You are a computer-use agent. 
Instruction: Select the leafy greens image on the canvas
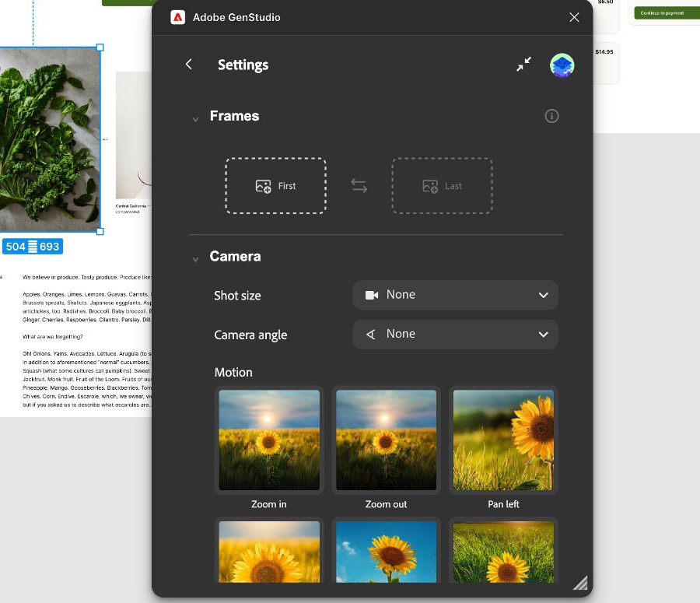[50, 139]
